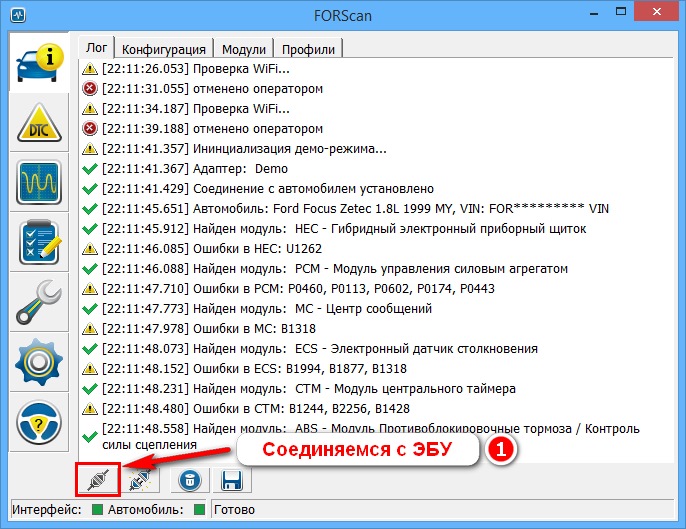Click the FORScan app icon in title bar
The height and width of the screenshot is (529, 686).
click(18, 15)
